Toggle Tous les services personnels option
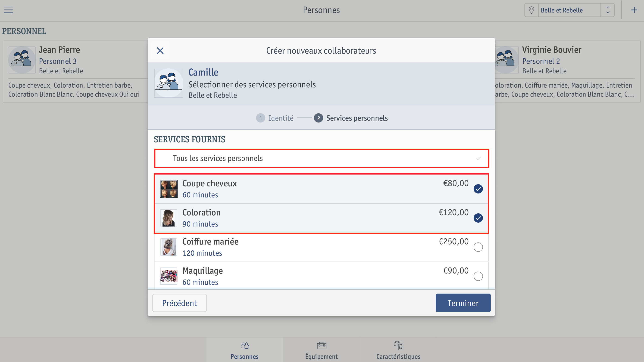This screenshot has width=644, height=362. click(321, 158)
